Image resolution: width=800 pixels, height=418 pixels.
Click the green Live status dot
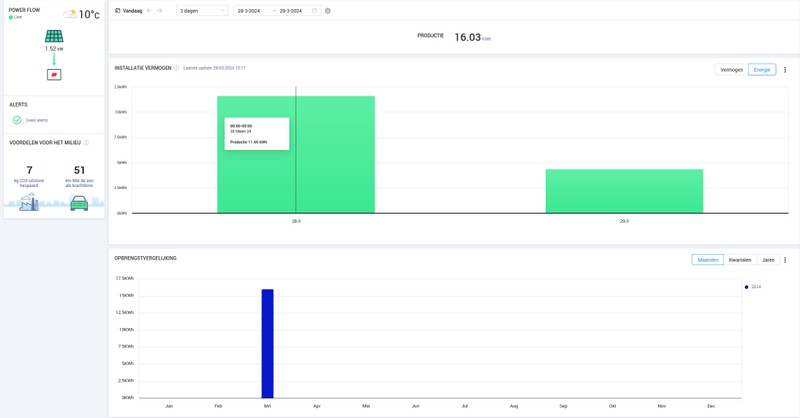point(11,17)
